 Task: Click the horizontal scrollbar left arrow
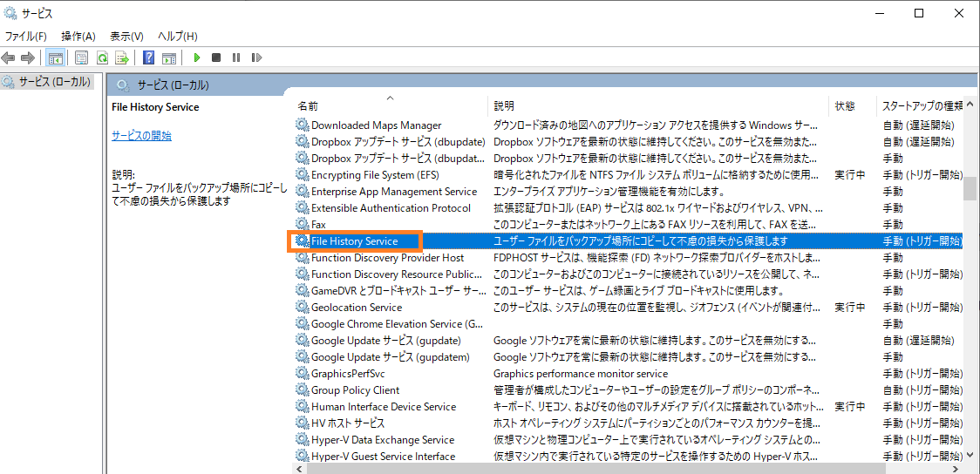pos(300,468)
